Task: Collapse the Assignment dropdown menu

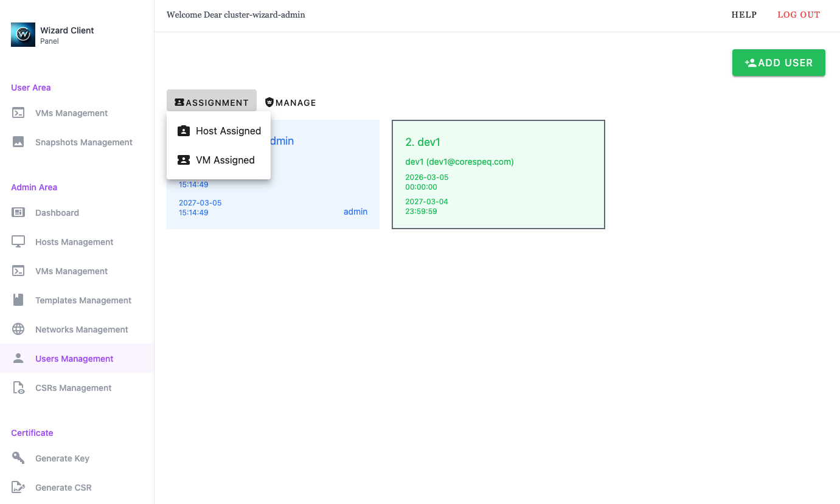Action: pyautogui.click(x=212, y=103)
